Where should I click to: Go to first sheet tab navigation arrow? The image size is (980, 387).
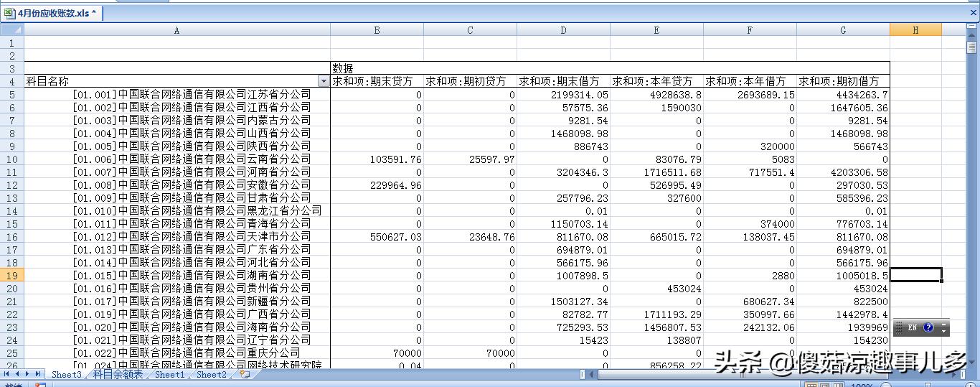click(x=6, y=374)
